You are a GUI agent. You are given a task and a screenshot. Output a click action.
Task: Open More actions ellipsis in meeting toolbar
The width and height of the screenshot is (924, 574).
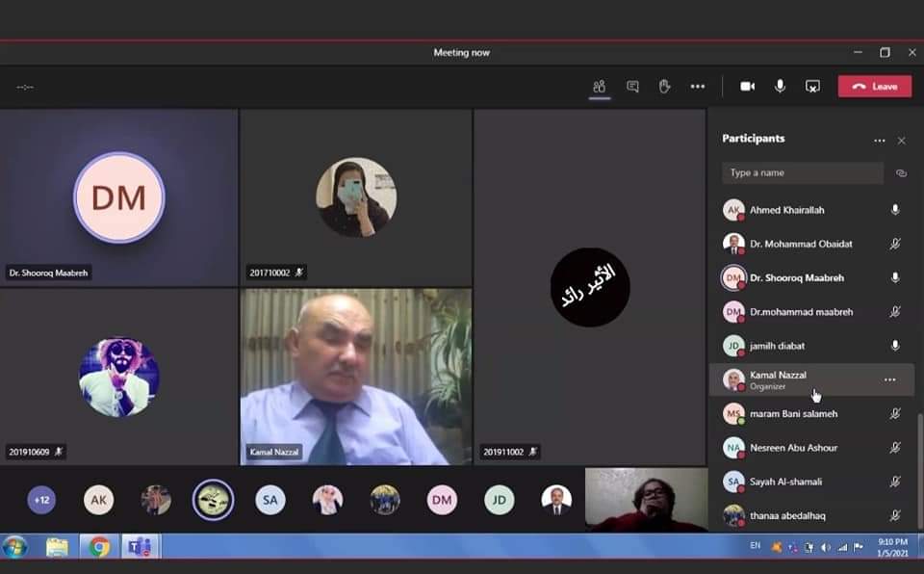(x=697, y=87)
